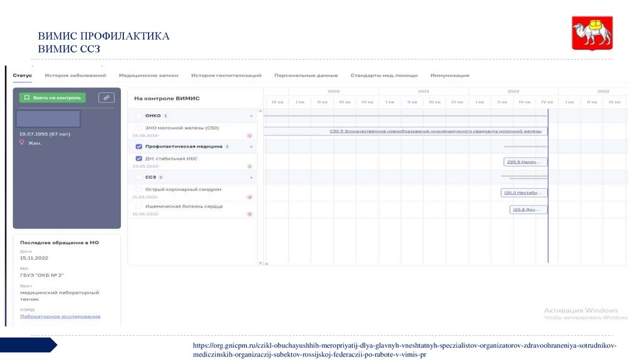644x361 pixels.
Task: Click the chain link icon button
Action: [x=107, y=97]
